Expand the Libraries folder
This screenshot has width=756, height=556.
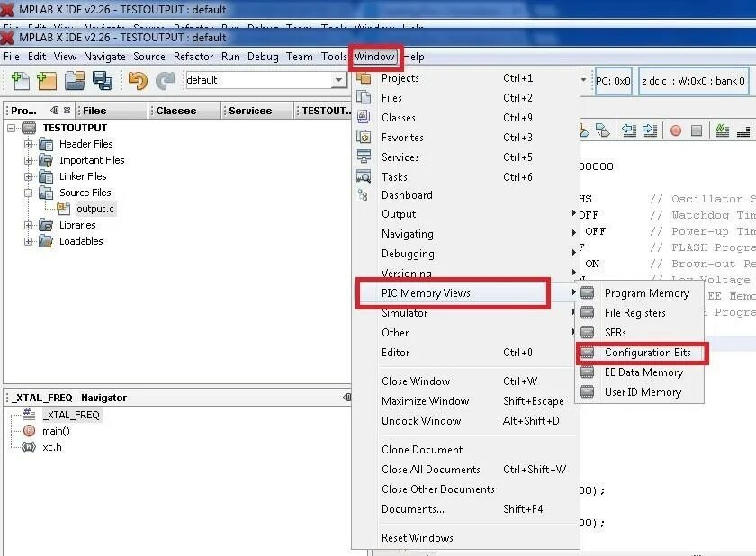click(29, 225)
